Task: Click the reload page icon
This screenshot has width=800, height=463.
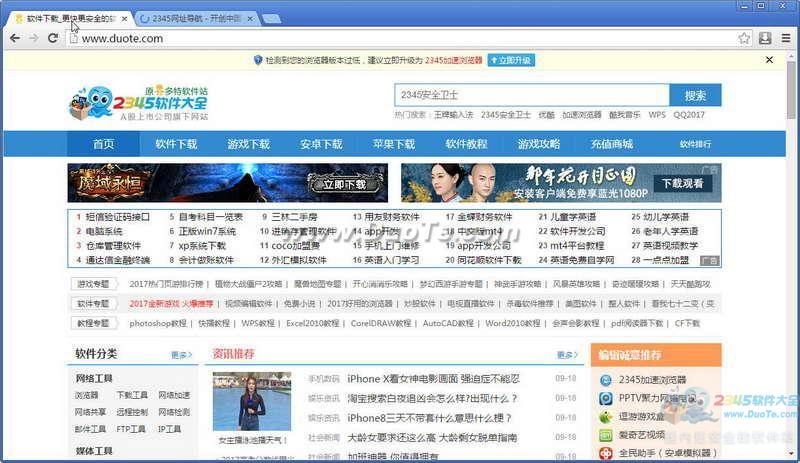Action: coord(56,38)
